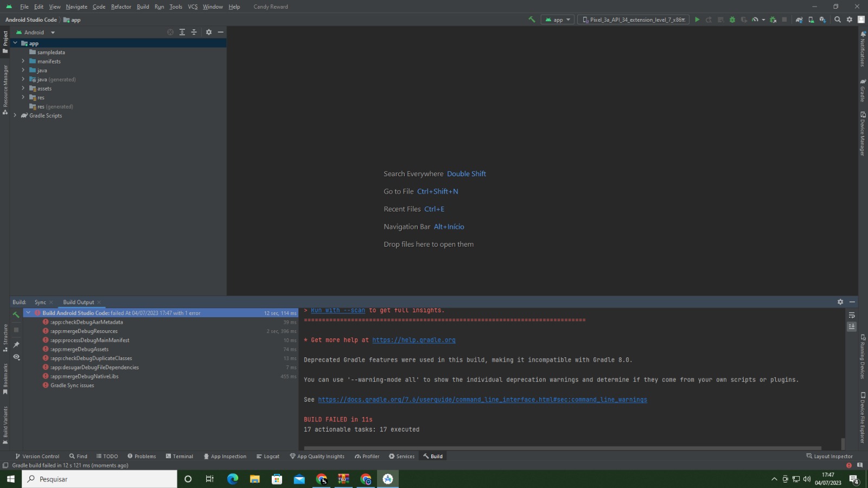The width and height of the screenshot is (868, 488).
Task: Toggle soft-wrap in build output console
Action: (x=852, y=315)
